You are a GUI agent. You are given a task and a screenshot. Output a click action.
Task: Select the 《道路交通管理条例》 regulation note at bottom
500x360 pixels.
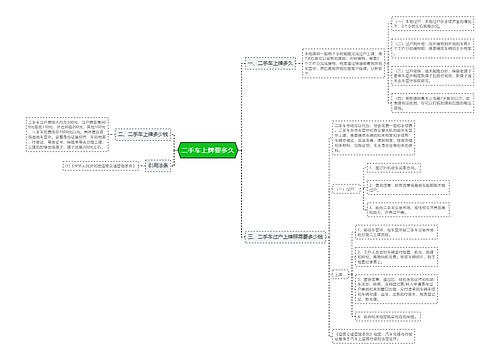coord(373,336)
